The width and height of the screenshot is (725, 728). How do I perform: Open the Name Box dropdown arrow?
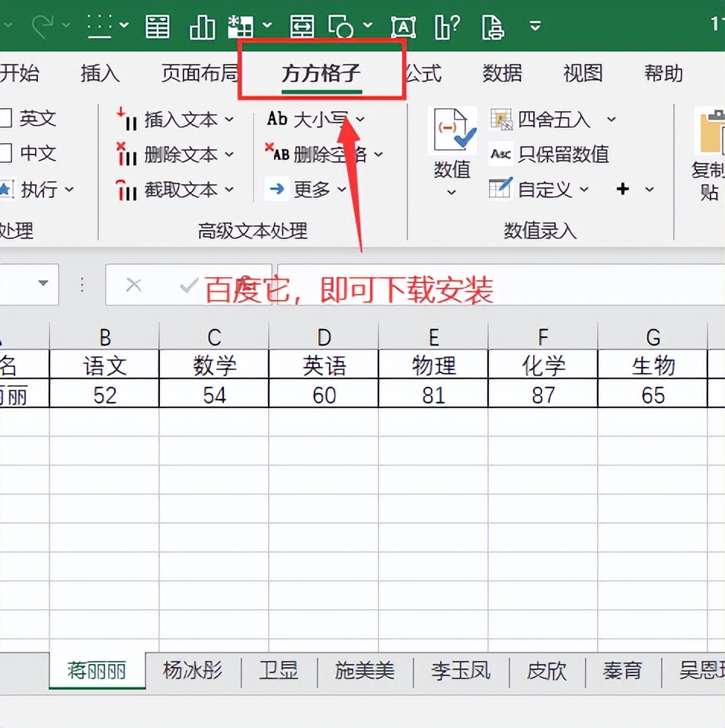tap(43, 283)
